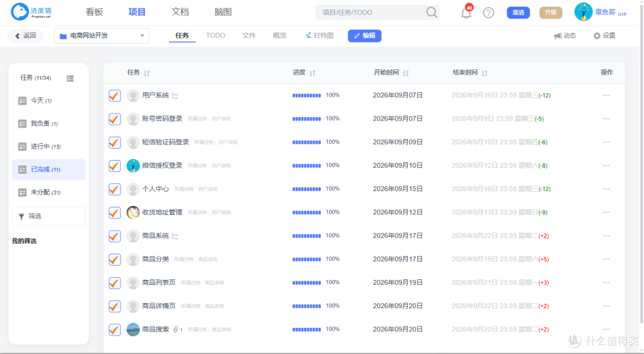The image size is (644, 354).
Task: Uncheck the 商品分类 task checkbox
Action: 114,260
